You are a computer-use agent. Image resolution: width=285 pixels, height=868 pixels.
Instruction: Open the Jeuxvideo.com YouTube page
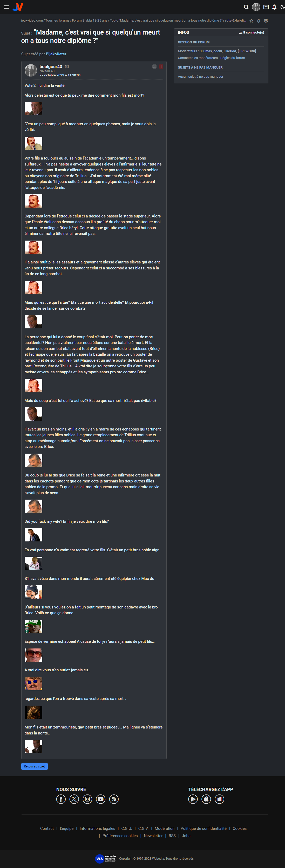pyautogui.click(x=101, y=799)
